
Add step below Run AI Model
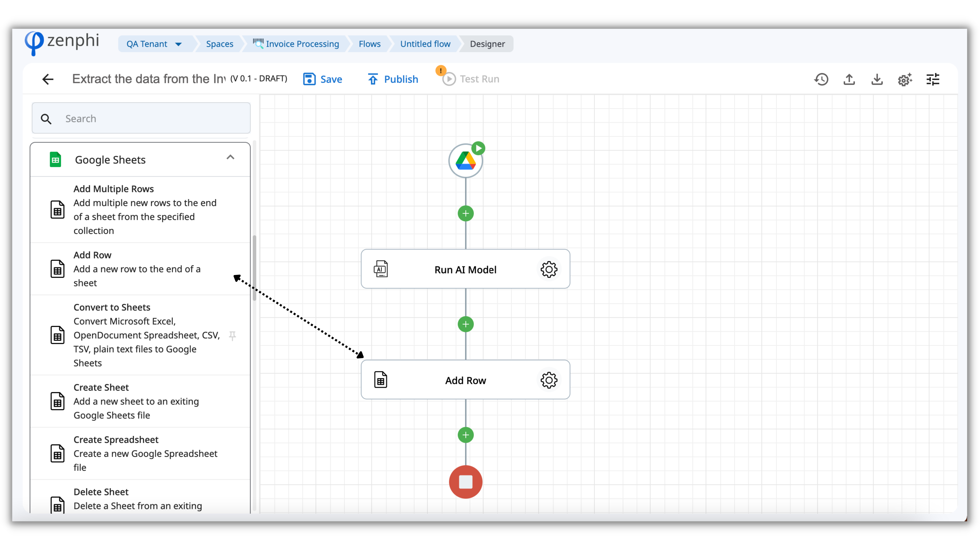tap(465, 324)
